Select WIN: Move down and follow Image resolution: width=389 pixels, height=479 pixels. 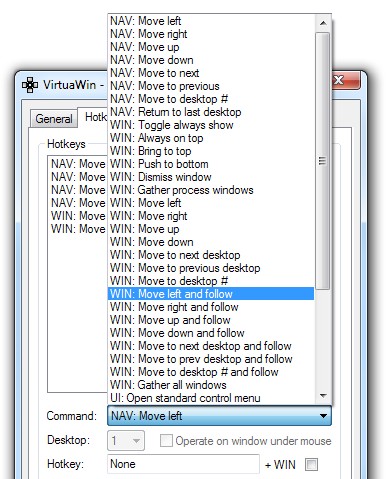coord(211,333)
